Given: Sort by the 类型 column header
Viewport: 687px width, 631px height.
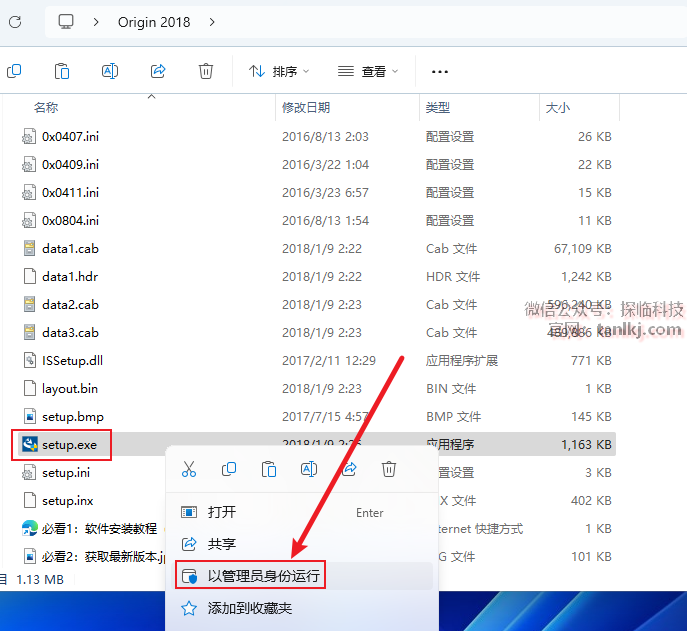Looking at the screenshot, I should pos(438,107).
